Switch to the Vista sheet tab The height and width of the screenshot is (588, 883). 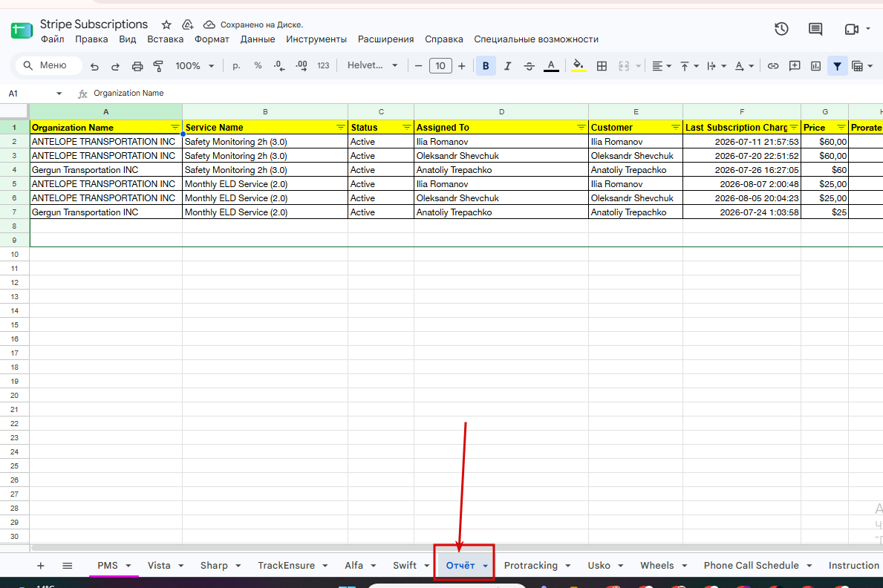click(x=159, y=566)
